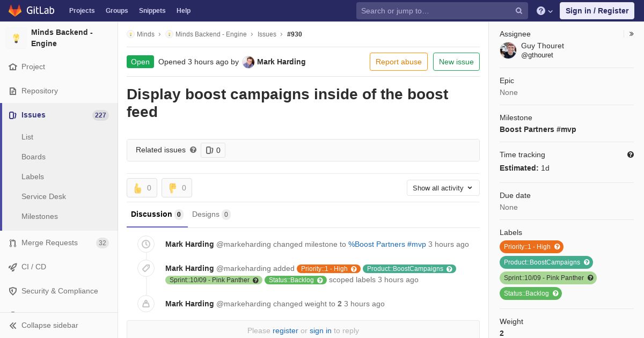This screenshot has height=338, width=644.
Task: Click the Collapse sidebar double-chevron icon
Action: 13,326
